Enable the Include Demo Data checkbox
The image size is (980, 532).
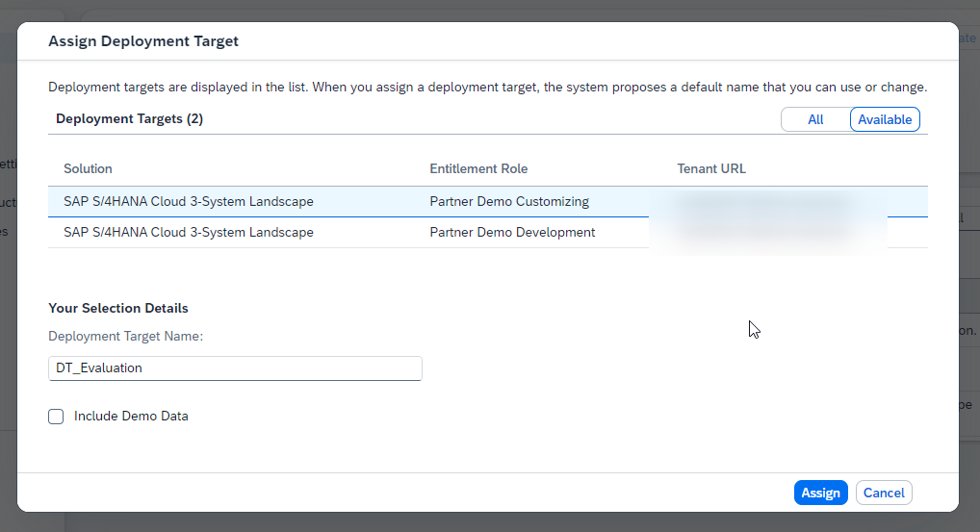coord(56,417)
